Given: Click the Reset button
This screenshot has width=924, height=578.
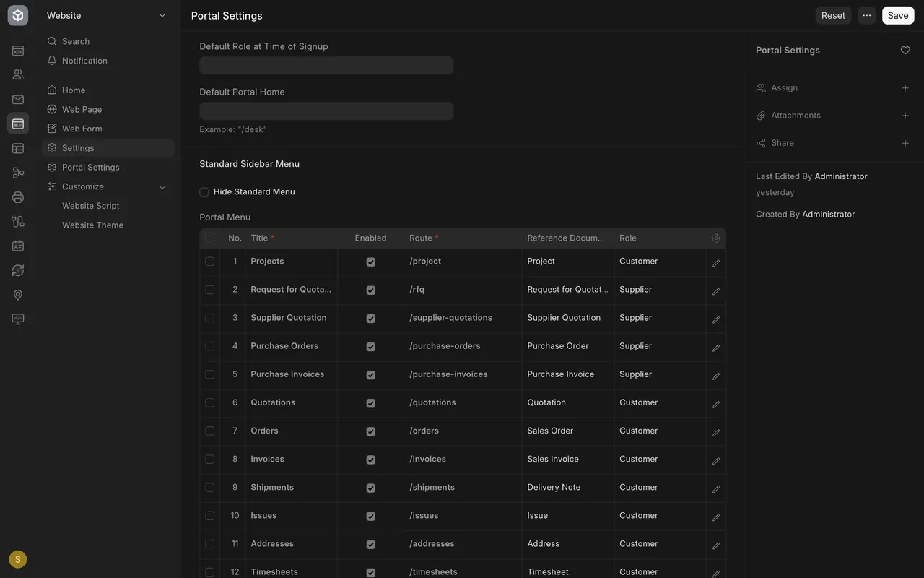Looking at the screenshot, I should (x=833, y=15).
